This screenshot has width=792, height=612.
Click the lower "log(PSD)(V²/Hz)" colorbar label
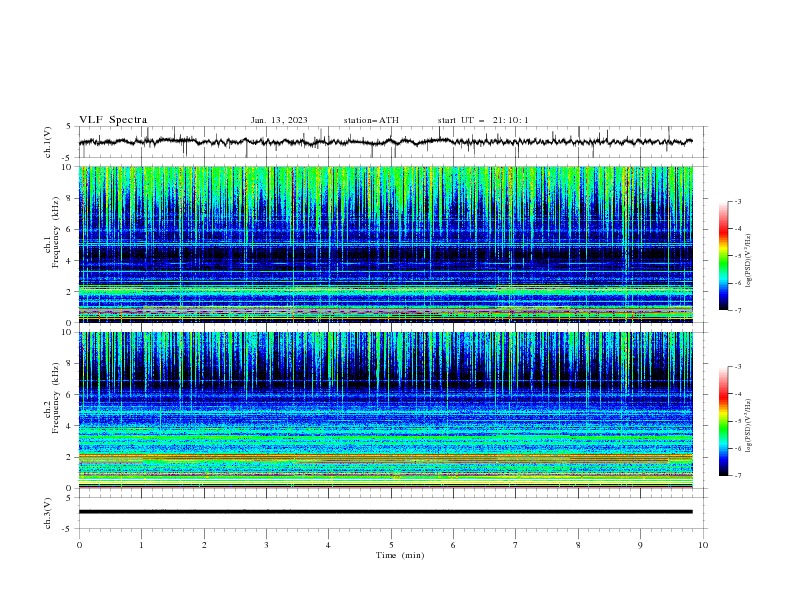click(749, 425)
